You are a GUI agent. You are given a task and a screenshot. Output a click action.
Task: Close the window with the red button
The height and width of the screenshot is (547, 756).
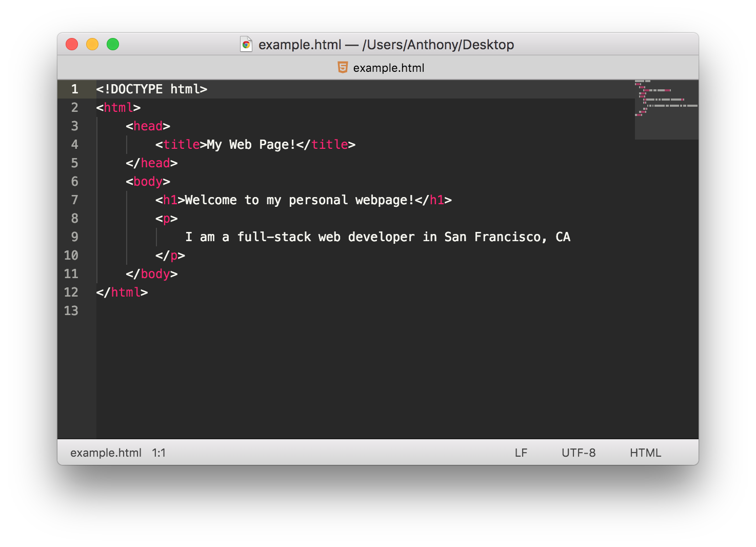point(72,45)
